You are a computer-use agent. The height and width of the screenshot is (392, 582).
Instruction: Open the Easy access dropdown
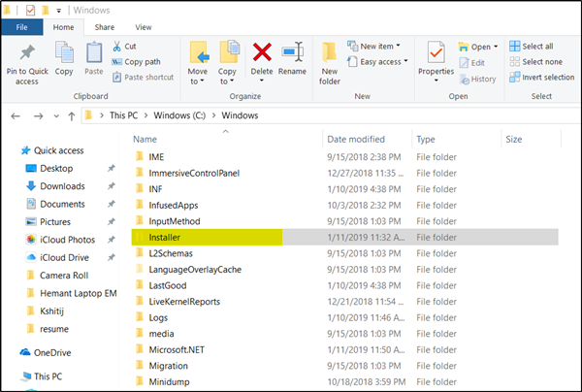[x=383, y=61]
